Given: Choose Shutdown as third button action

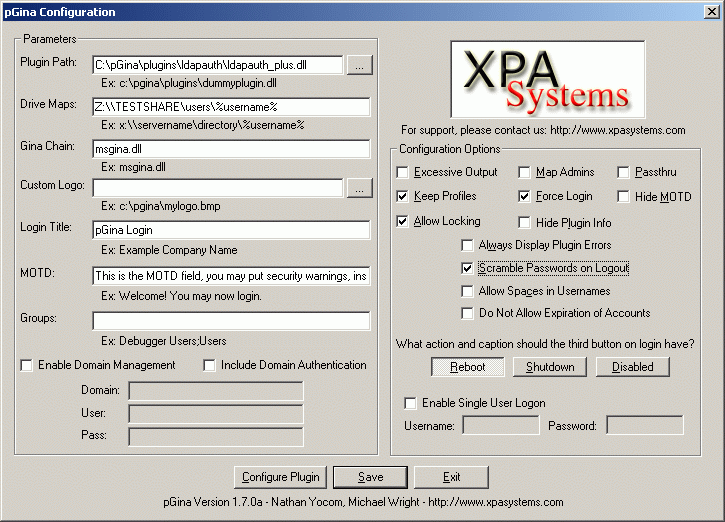Looking at the screenshot, I should pos(550,367).
